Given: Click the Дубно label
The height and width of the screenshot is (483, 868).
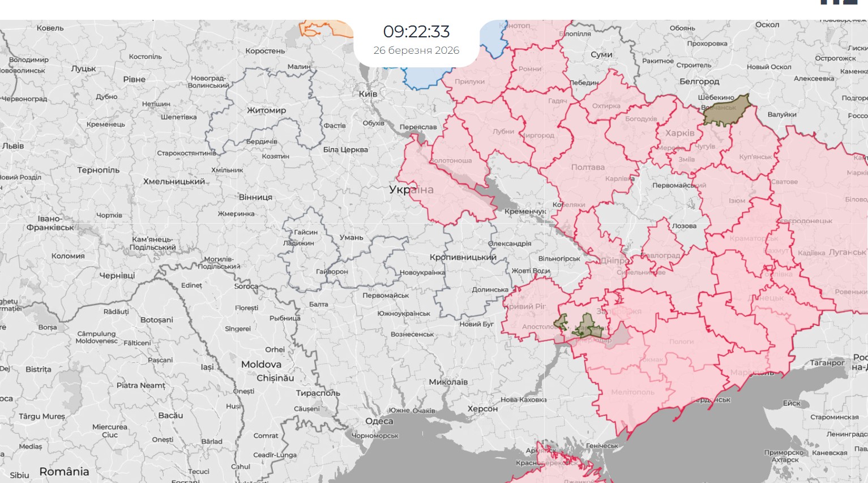Looking at the screenshot, I should pyautogui.click(x=107, y=97).
